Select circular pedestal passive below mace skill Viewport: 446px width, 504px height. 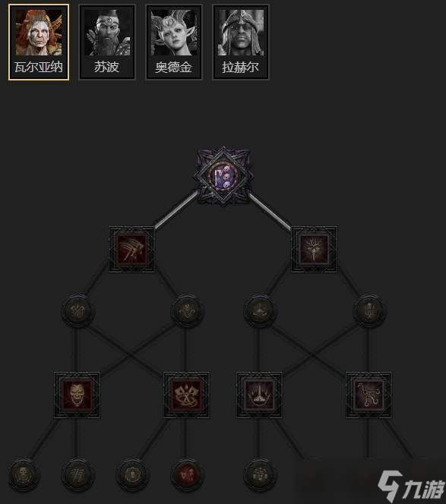(x=259, y=310)
